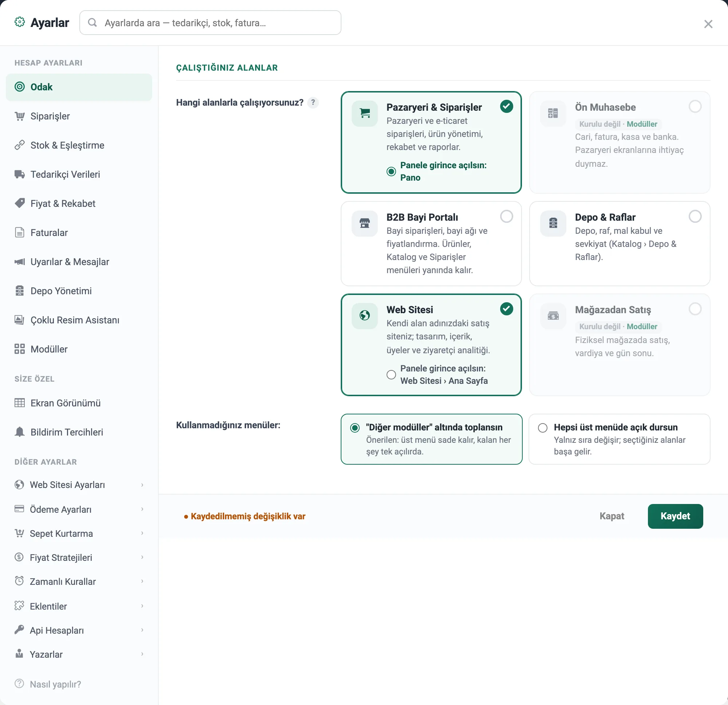728x705 pixels.
Task: Click the search magnifier icon
Action: tap(92, 23)
